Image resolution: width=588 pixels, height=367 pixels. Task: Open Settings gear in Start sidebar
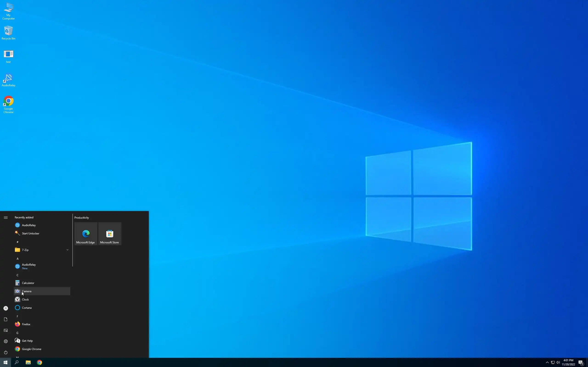[6, 342]
